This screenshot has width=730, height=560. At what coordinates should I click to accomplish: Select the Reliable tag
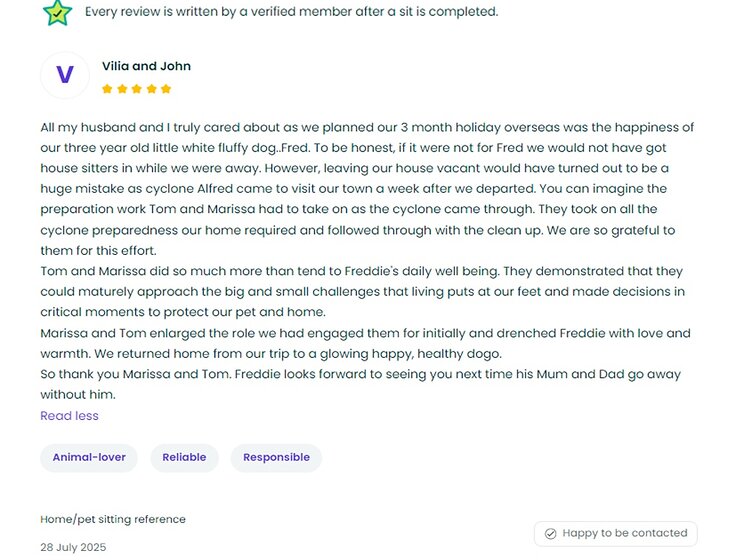184,458
